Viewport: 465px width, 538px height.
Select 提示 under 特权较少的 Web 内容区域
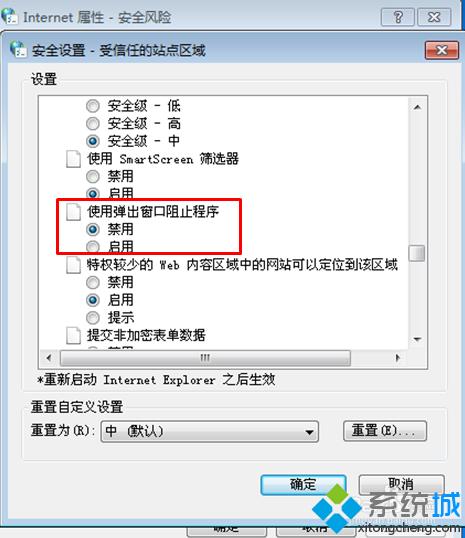point(93,318)
